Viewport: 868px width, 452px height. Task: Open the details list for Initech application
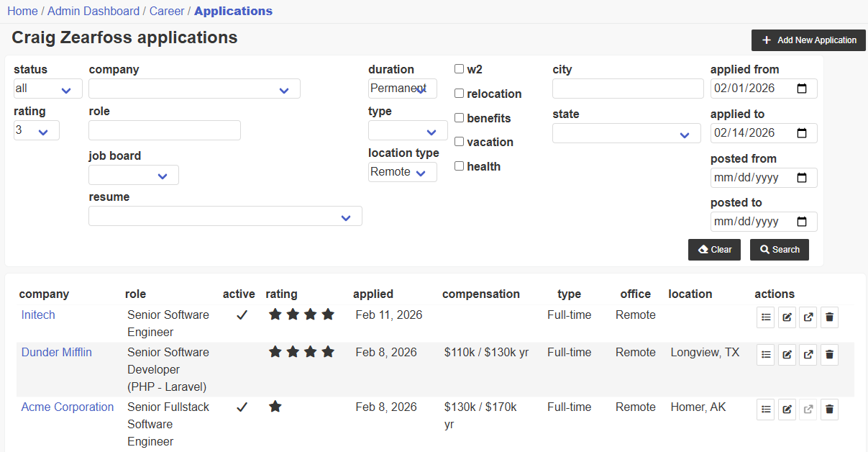[x=765, y=317]
